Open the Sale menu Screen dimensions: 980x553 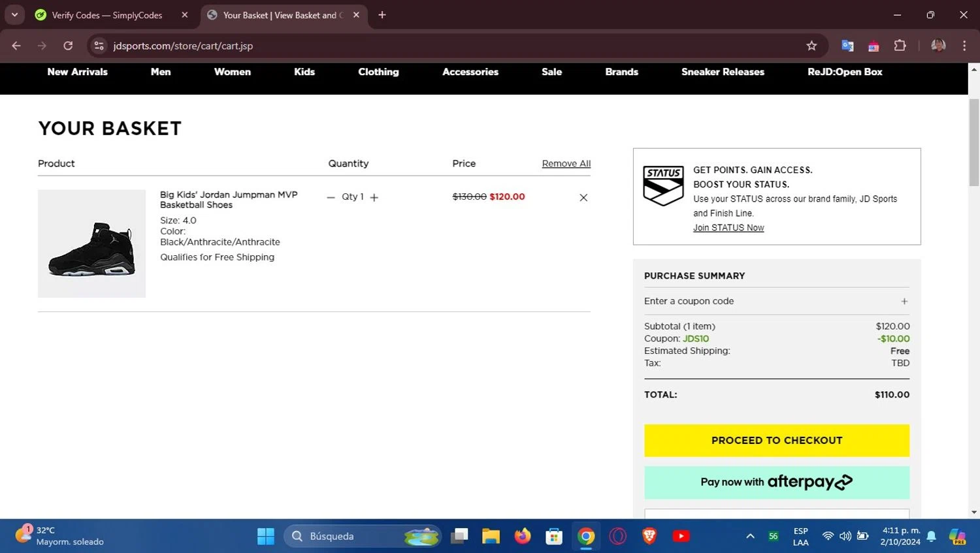(552, 72)
